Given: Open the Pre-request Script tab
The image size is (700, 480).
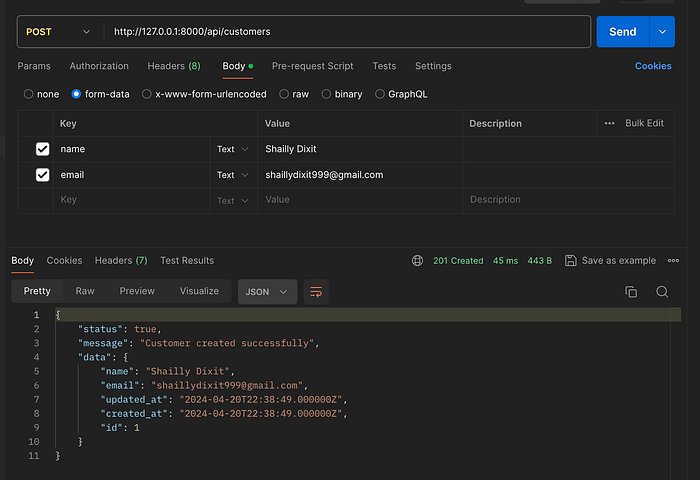Looking at the screenshot, I should pos(312,66).
